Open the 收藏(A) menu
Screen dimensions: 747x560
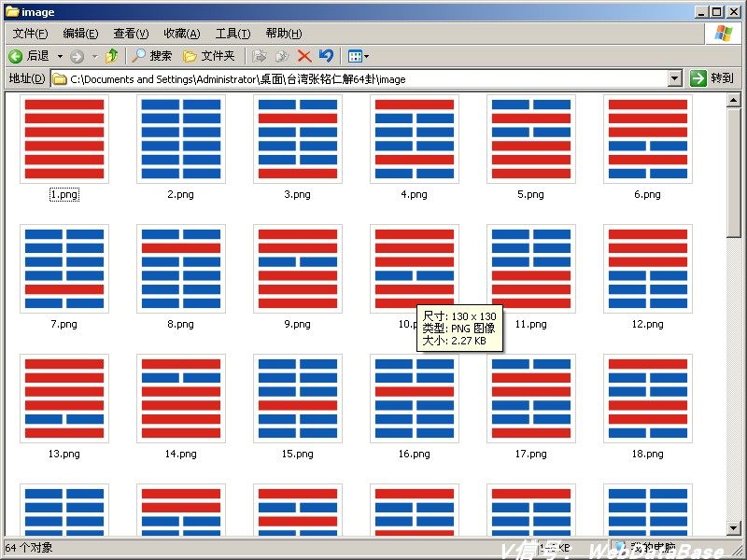click(x=181, y=34)
